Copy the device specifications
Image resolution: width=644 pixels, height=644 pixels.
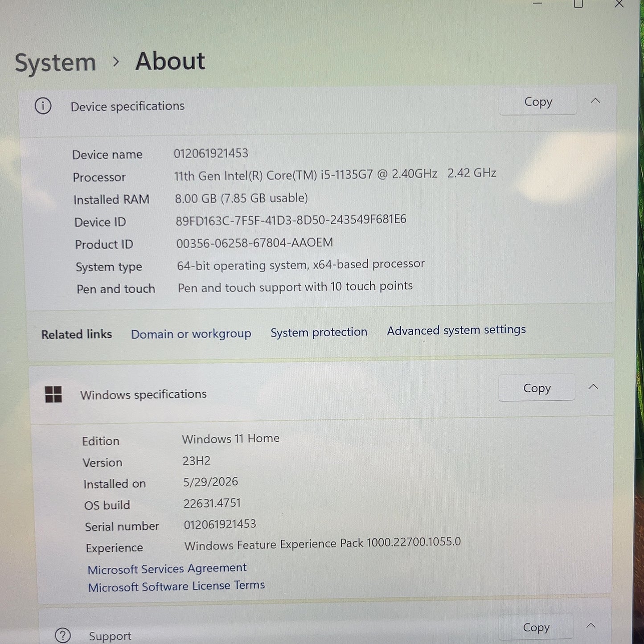(x=538, y=102)
